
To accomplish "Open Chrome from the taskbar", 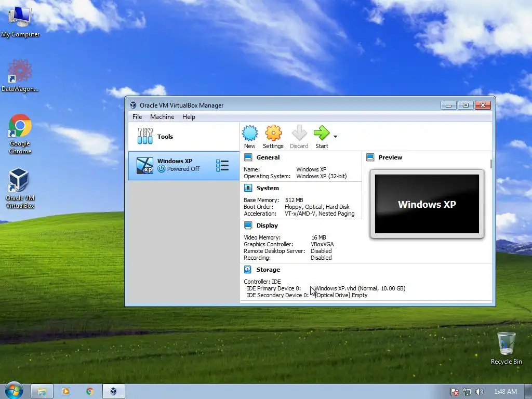I will (x=89, y=392).
